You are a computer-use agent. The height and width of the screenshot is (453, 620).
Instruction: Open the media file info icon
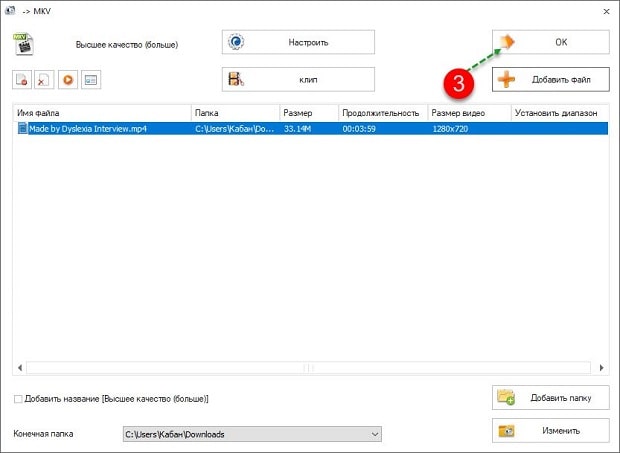(x=91, y=80)
